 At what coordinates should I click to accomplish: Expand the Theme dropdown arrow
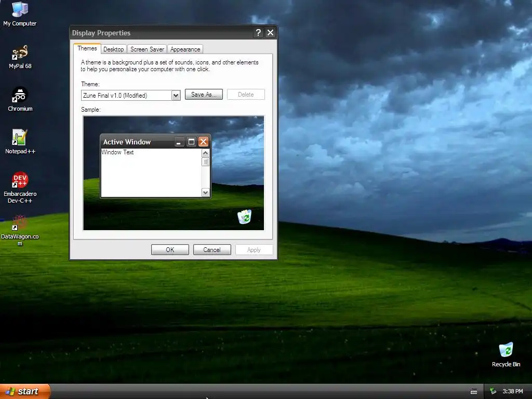pyautogui.click(x=176, y=96)
